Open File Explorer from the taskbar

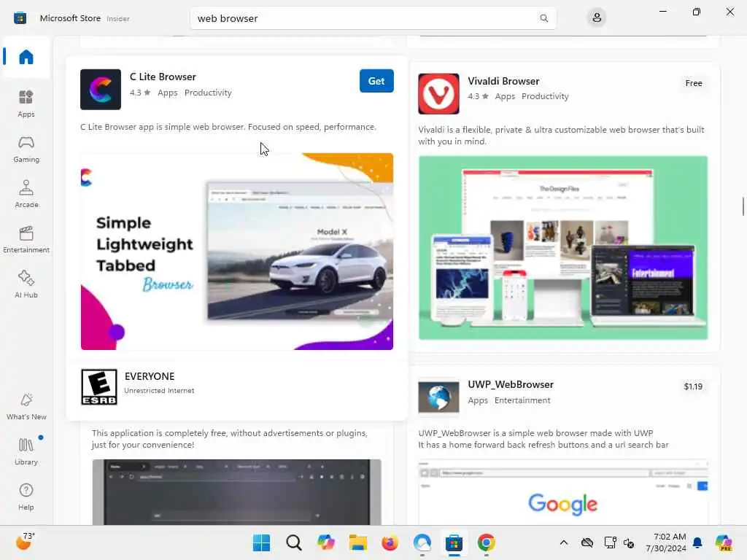(x=357, y=542)
